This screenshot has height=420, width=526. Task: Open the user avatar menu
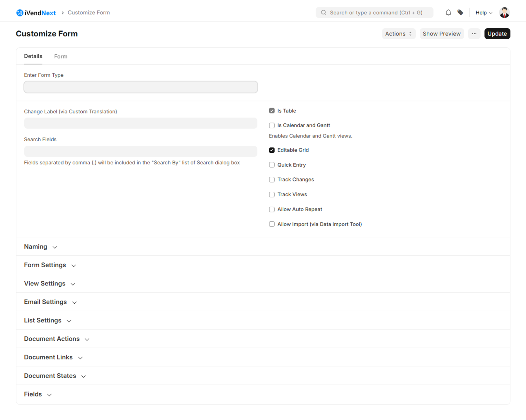tap(504, 13)
